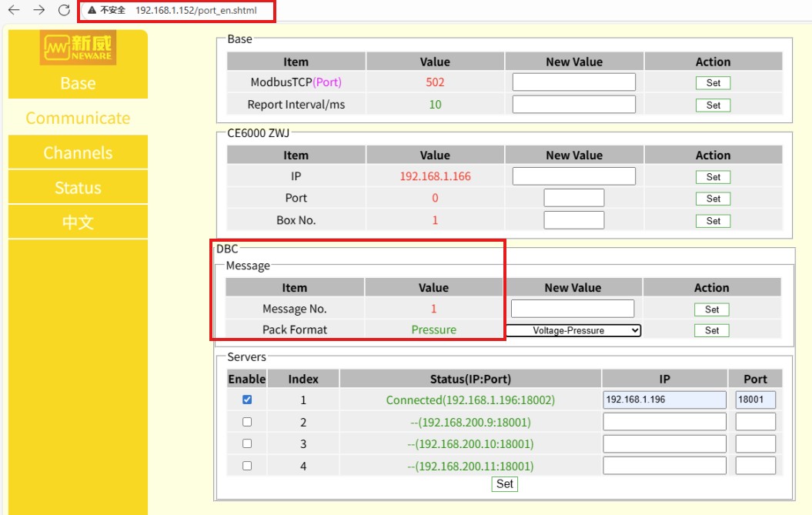
Task: Click the server 1 Port field 18001
Action: click(x=755, y=400)
